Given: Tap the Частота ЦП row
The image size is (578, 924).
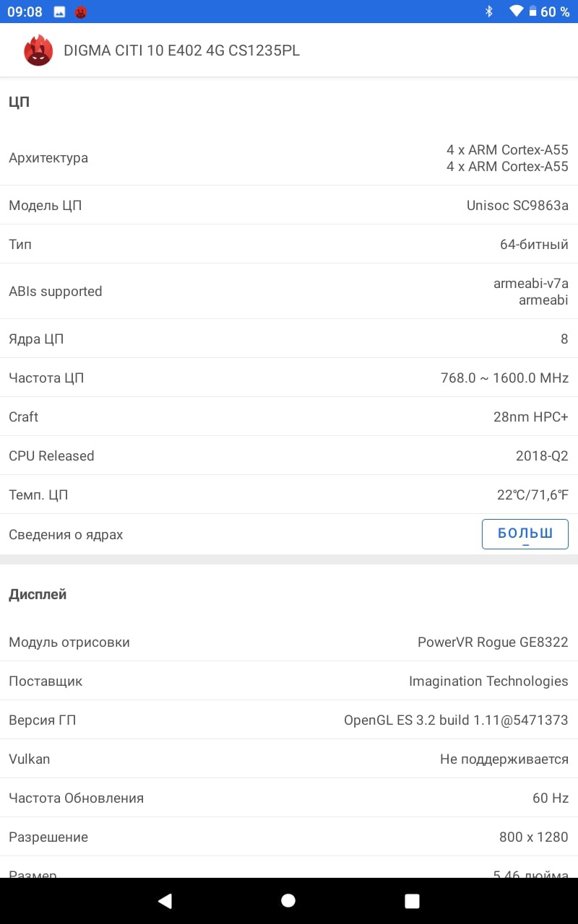Looking at the screenshot, I should click(x=289, y=378).
